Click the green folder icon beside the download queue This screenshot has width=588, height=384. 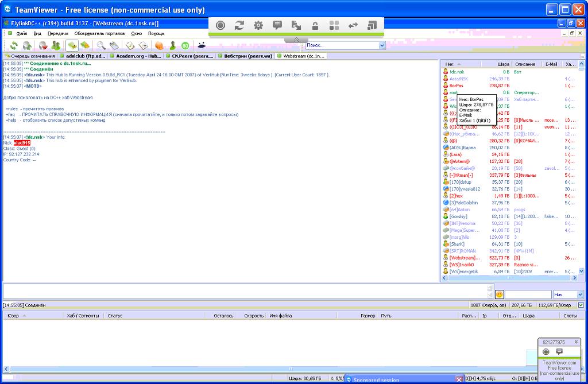tap(85, 46)
